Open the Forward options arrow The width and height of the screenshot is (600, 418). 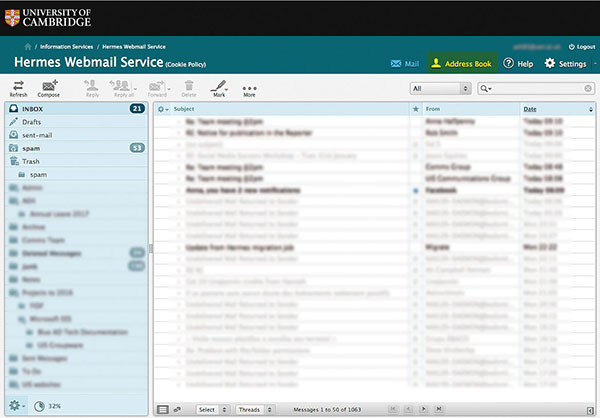[x=169, y=89]
